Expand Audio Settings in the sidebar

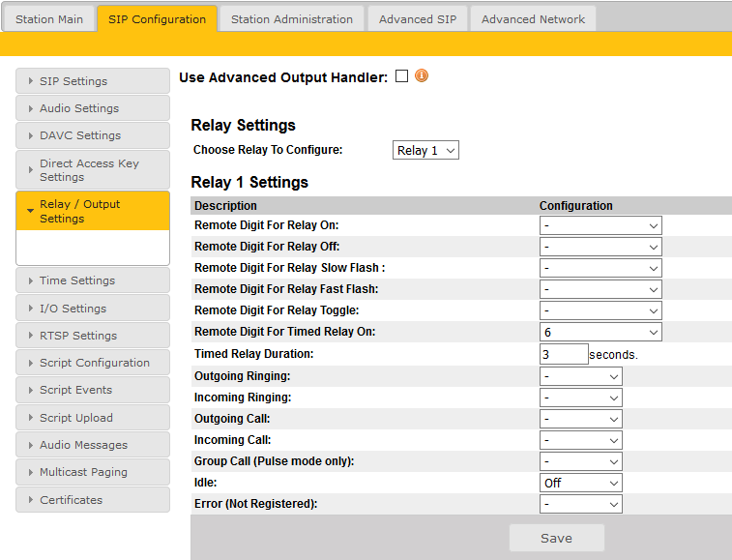pos(93,108)
